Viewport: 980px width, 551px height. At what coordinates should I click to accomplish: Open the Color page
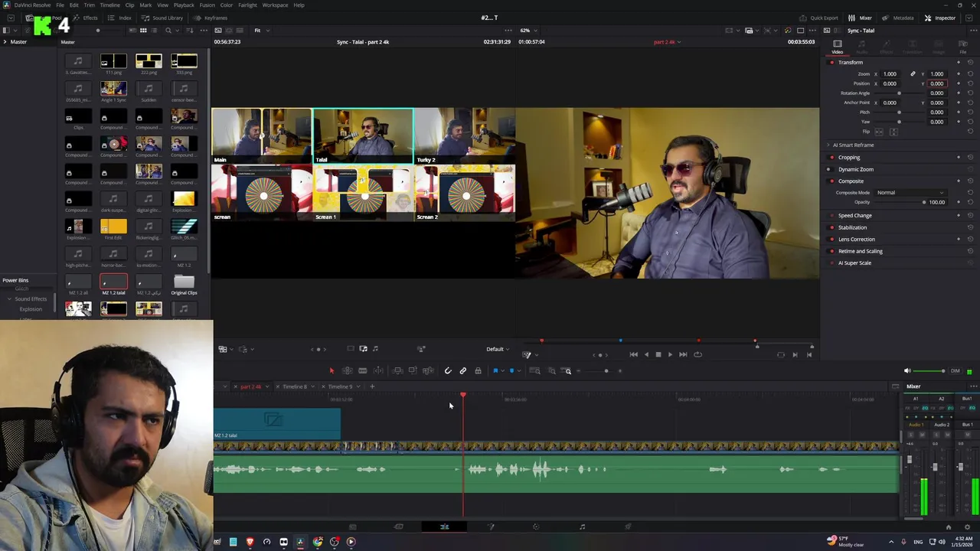pos(536,527)
